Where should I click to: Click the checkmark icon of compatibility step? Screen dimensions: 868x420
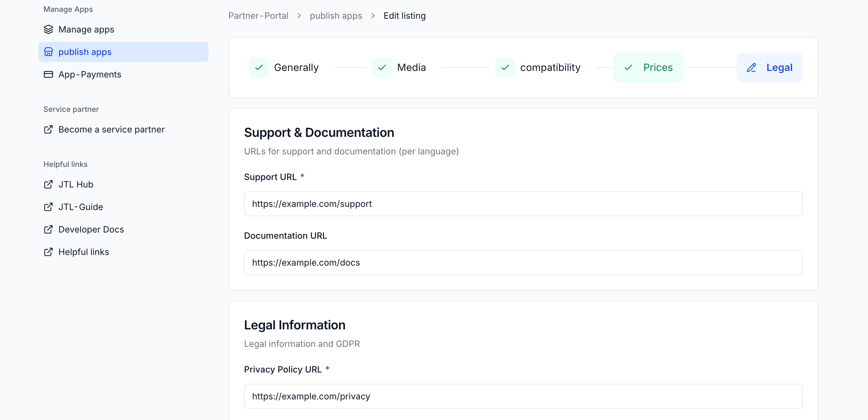pyautogui.click(x=505, y=67)
